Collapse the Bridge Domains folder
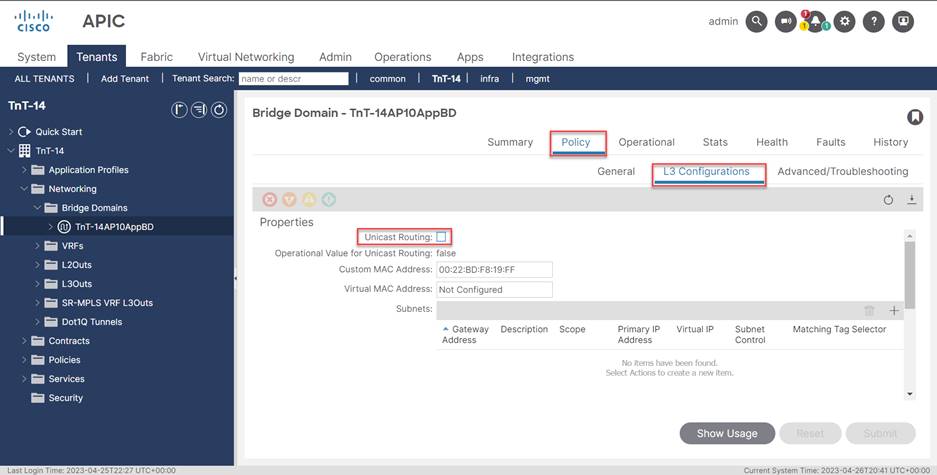 pos(37,208)
